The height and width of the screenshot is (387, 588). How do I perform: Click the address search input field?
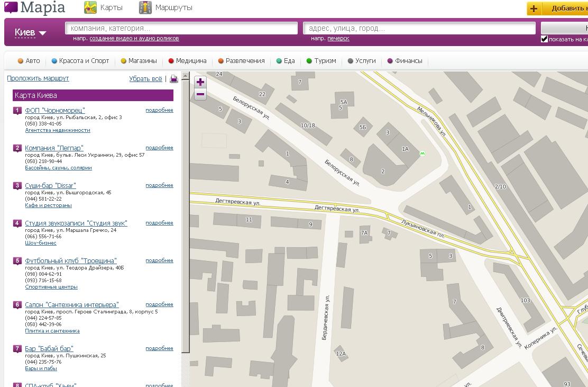pos(419,28)
